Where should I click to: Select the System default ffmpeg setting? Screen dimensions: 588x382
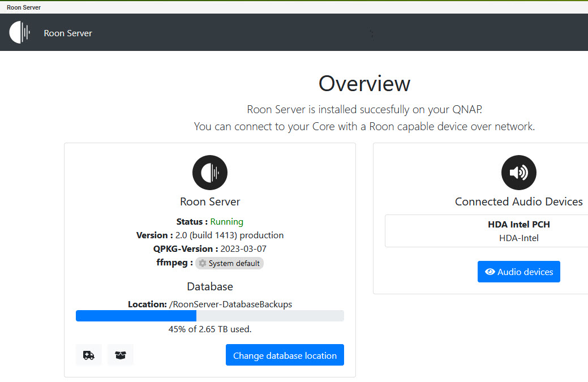[230, 263]
